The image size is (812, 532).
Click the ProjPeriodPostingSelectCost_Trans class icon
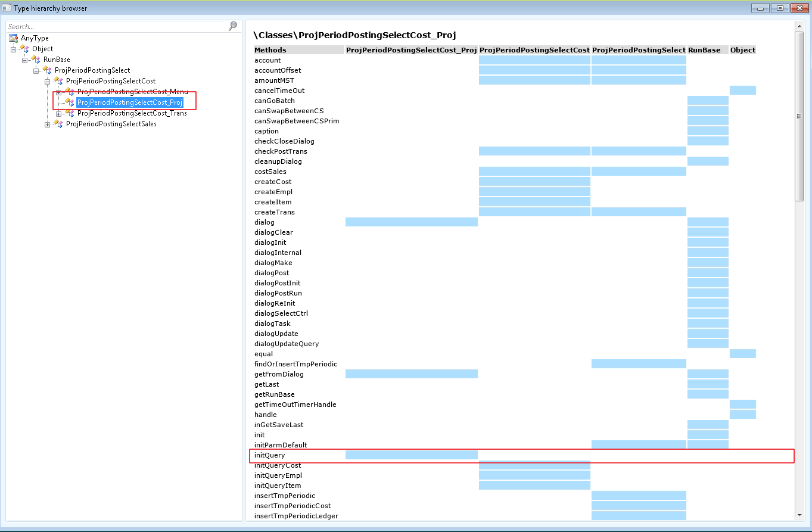(70, 113)
